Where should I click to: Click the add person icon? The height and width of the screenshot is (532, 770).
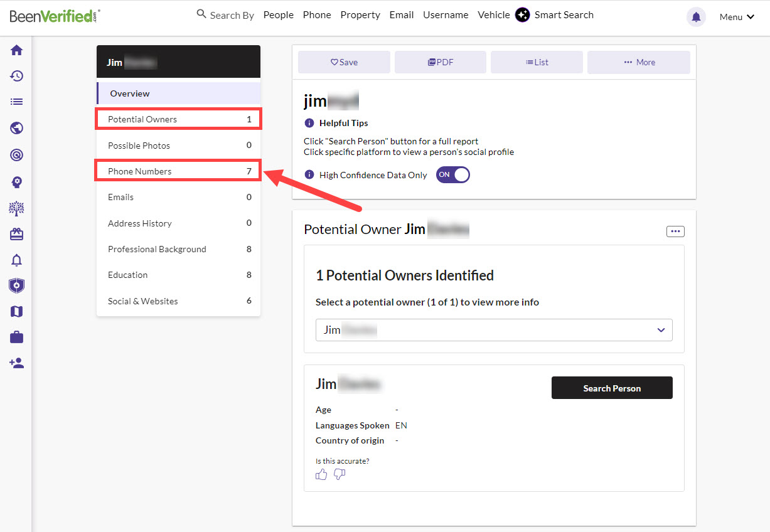(17, 363)
